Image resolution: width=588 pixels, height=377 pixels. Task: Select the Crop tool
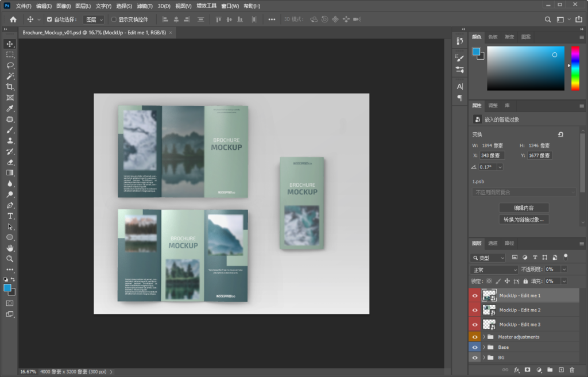pos(10,87)
